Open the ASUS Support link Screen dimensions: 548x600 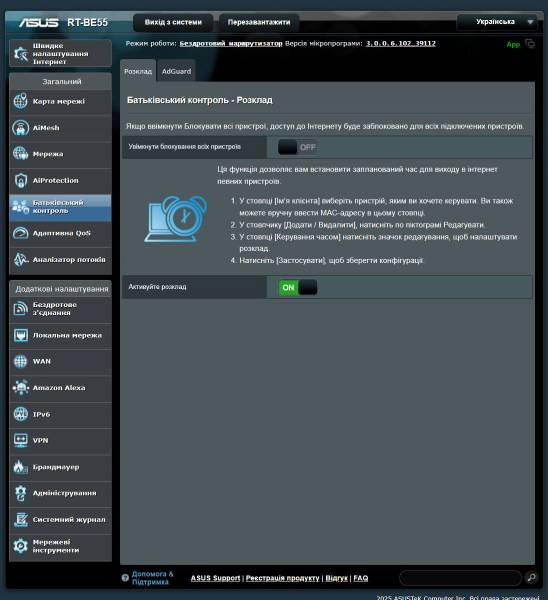(215, 578)
